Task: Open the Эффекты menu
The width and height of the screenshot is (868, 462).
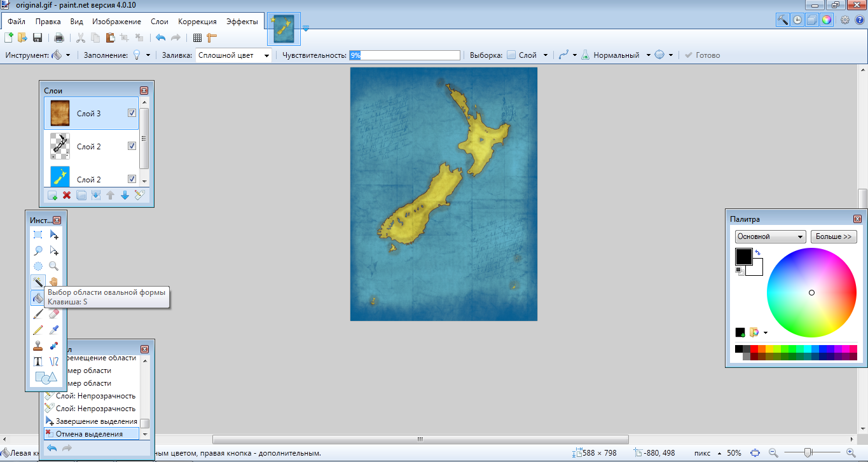Action: 242,22
